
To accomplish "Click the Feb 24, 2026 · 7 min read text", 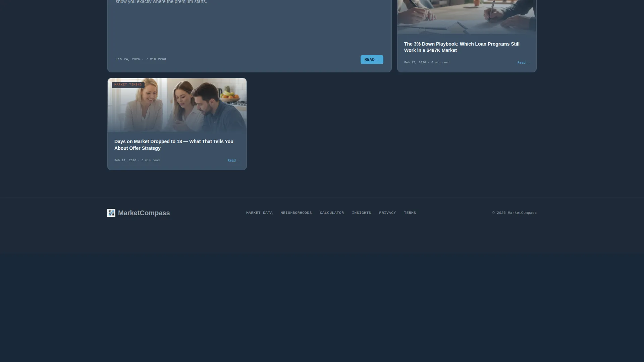I will pos(141,59).
